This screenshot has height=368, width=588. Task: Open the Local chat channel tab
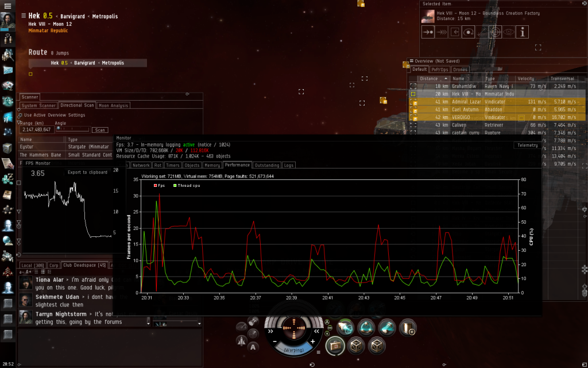coord(32,266)
